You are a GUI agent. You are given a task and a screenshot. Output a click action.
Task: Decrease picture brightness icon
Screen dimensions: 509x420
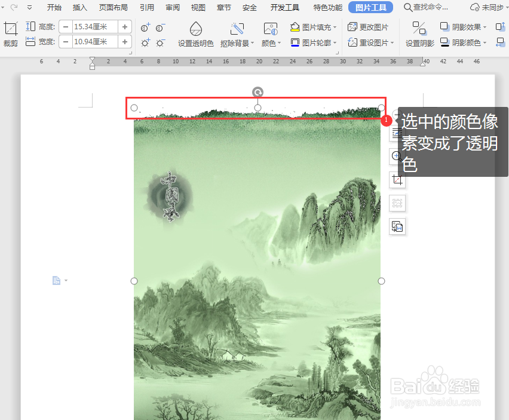pyautogui.click(x=160, y=42)
